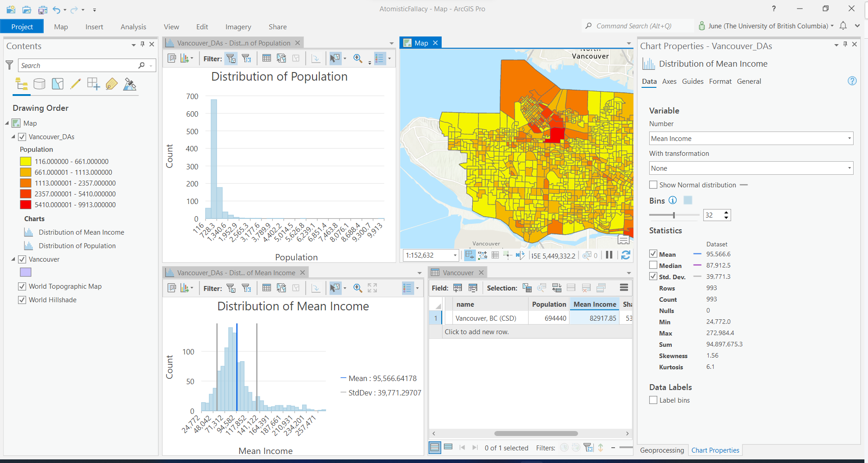Click the Project button
The width and height of the screenshot is (868, 463).
tap(22, 27)
